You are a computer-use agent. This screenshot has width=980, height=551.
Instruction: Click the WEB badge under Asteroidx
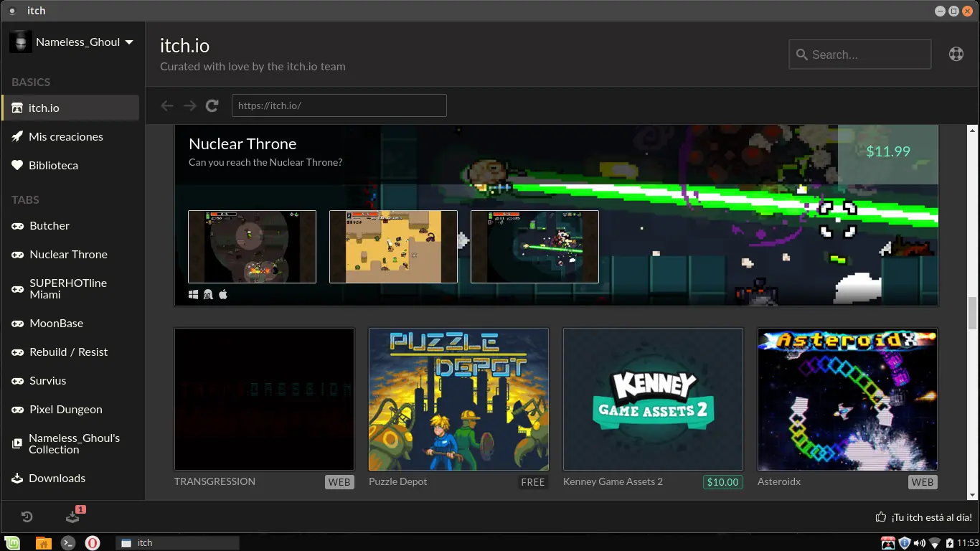[923, 482]
